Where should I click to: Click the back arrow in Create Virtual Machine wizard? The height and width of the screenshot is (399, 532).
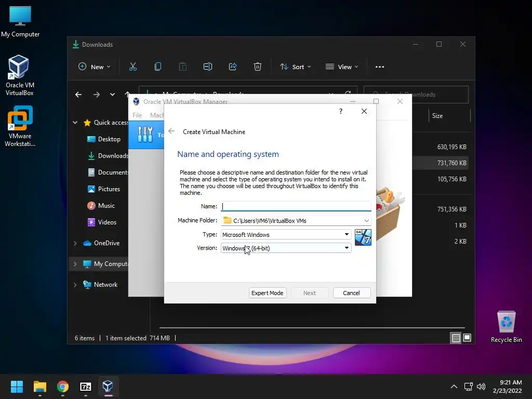click(x=171, y=131)
